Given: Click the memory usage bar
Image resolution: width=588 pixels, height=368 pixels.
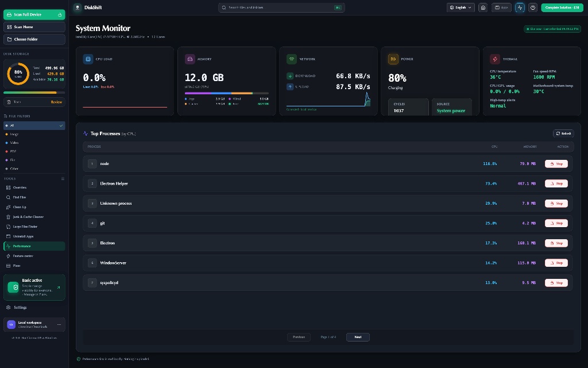Looking at the screenshot, I should pos(226,93).
